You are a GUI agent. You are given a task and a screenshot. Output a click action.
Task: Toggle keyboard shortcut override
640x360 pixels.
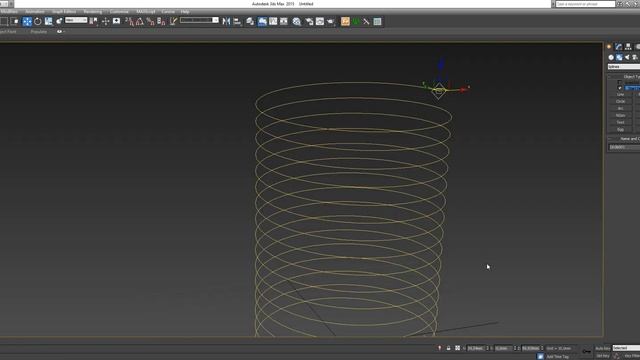[x=116, y=21]
